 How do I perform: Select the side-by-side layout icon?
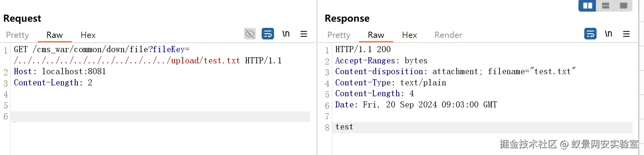(x=587, y=6)
